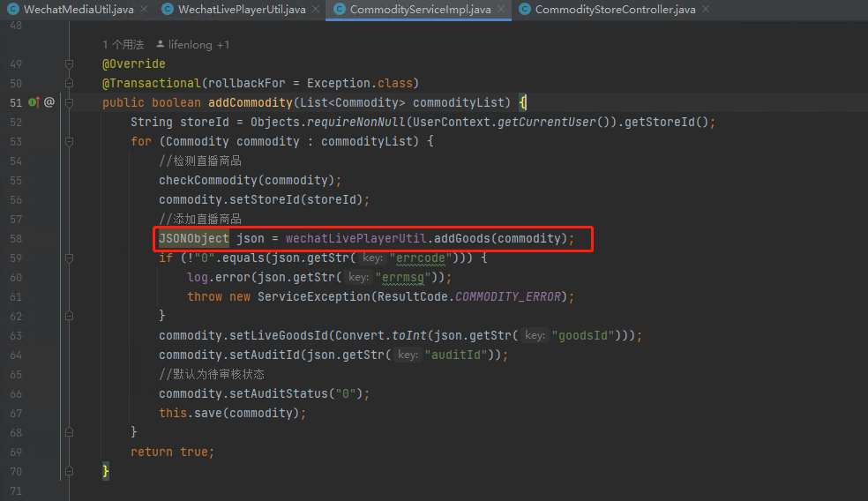868x501 pixels.
Task: Select the CommodityServiceImpl.java tab
Action: tap(420, 10)
